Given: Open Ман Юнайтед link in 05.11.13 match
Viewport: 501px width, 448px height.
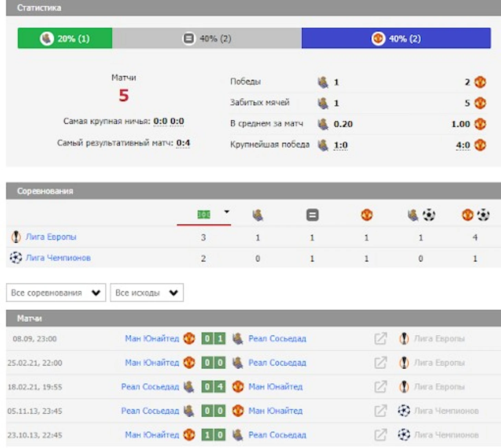Looking at the screenshot, I should (x=276, y=411).
